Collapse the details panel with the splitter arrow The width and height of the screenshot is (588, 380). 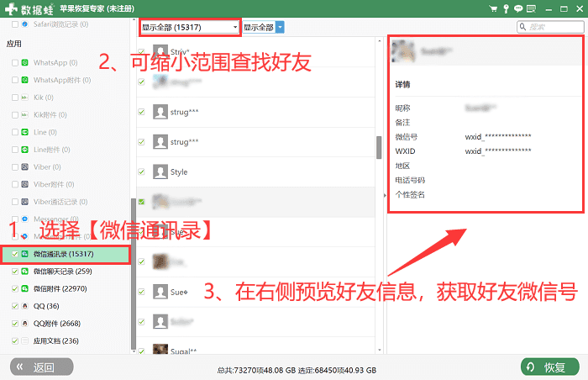click(x=385, y=195)
